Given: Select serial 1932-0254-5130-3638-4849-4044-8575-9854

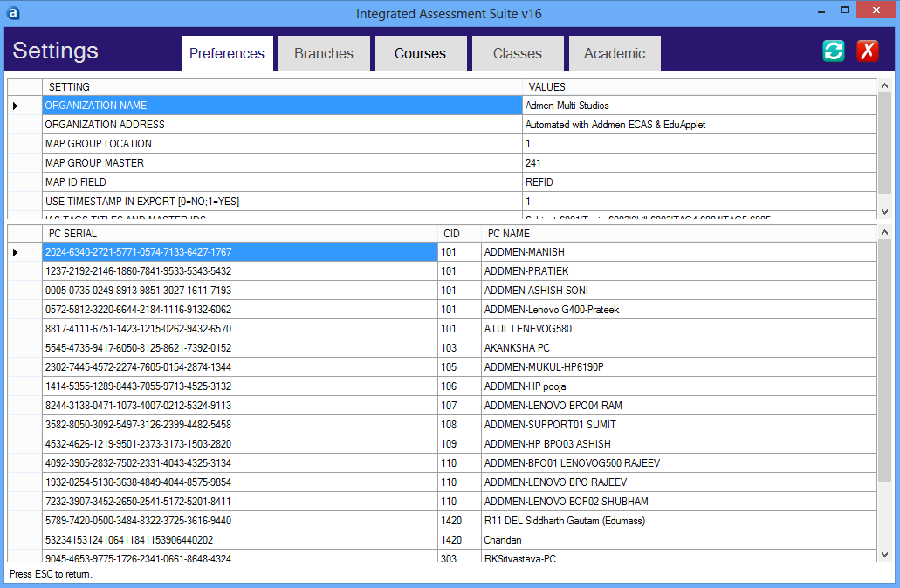Looking at the screenshot, I should tap(240, 482).
